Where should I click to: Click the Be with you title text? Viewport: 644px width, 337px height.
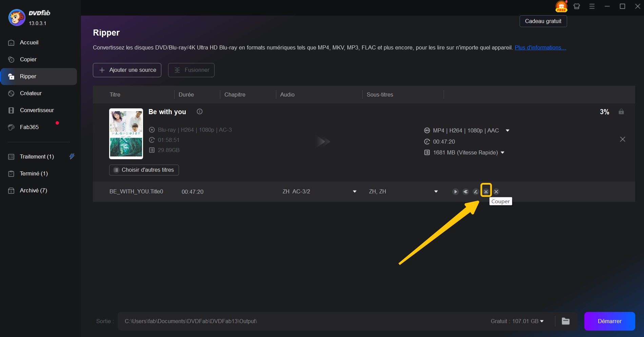(x=167, y=112)
